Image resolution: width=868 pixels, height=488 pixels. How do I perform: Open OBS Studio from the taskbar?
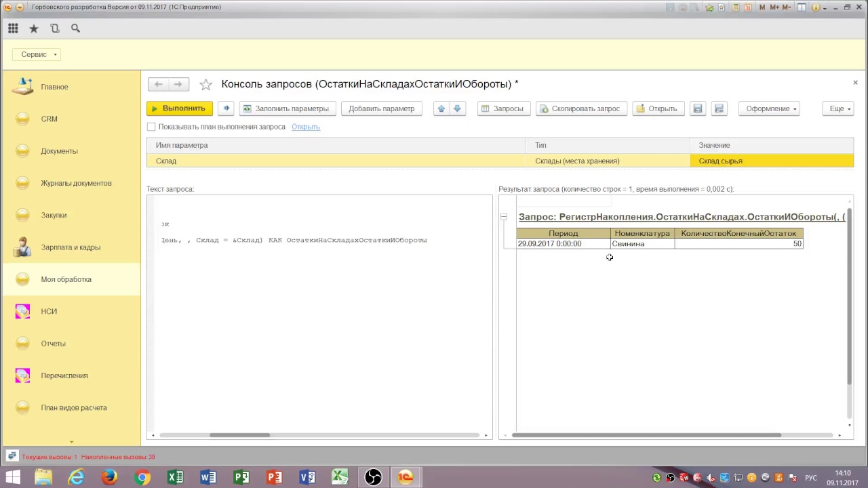(x=373, y=477)
